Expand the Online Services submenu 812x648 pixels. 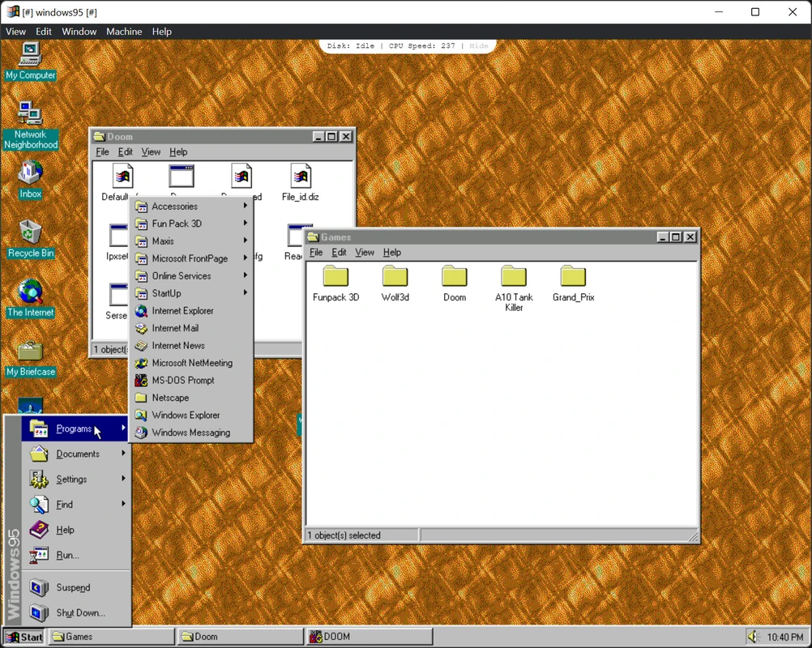181,276
